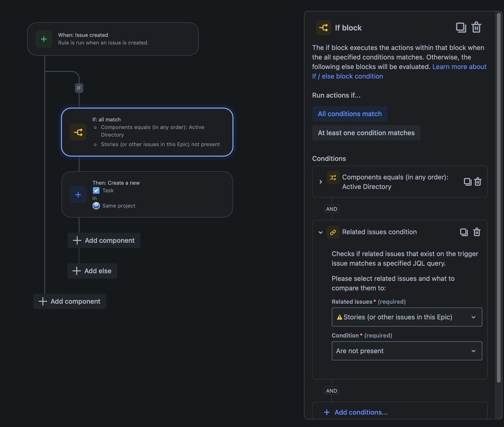Delete the If block using the trash icon

476,27
